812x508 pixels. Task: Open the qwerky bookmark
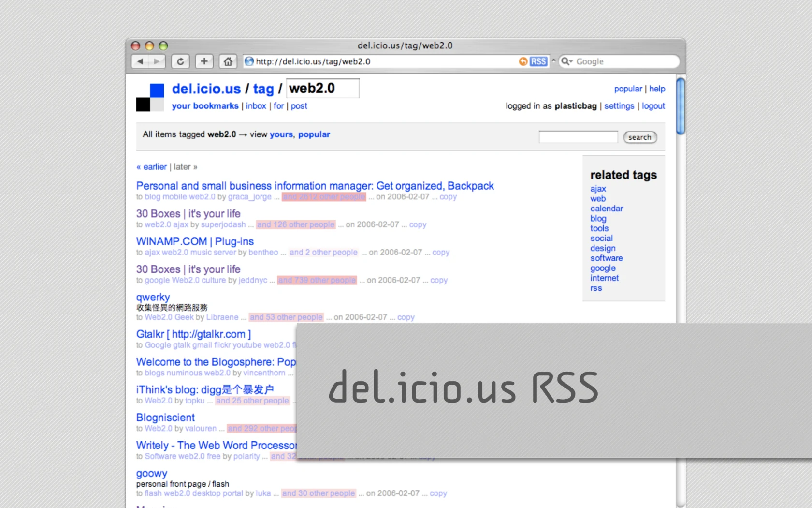153,297
